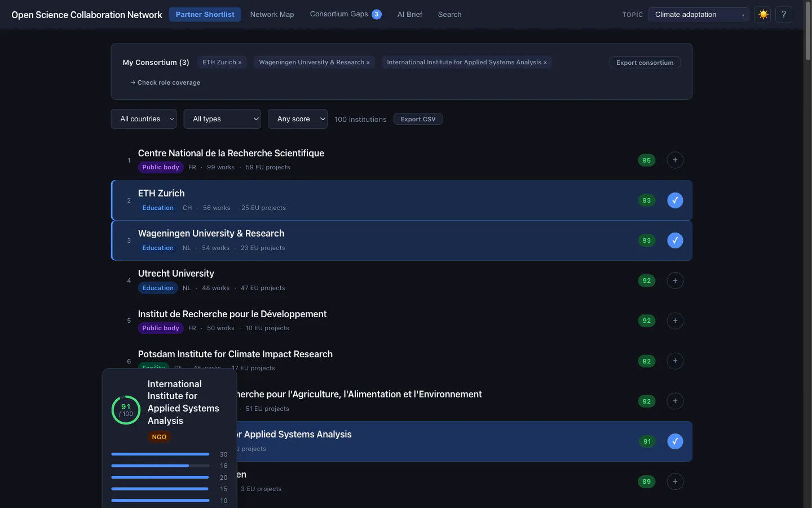Open the All types filter dropdown
The width and height of the screenshot is (812, 508).
coord(222,119)
